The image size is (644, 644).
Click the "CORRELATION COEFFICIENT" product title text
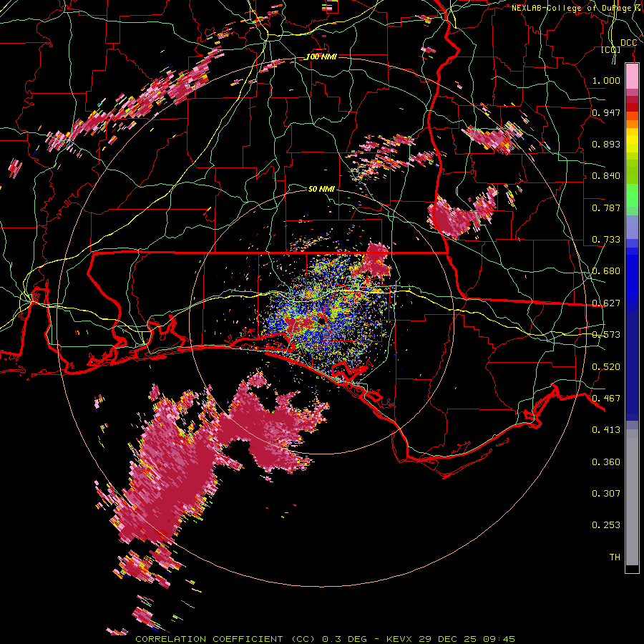[x=209, y=639]
